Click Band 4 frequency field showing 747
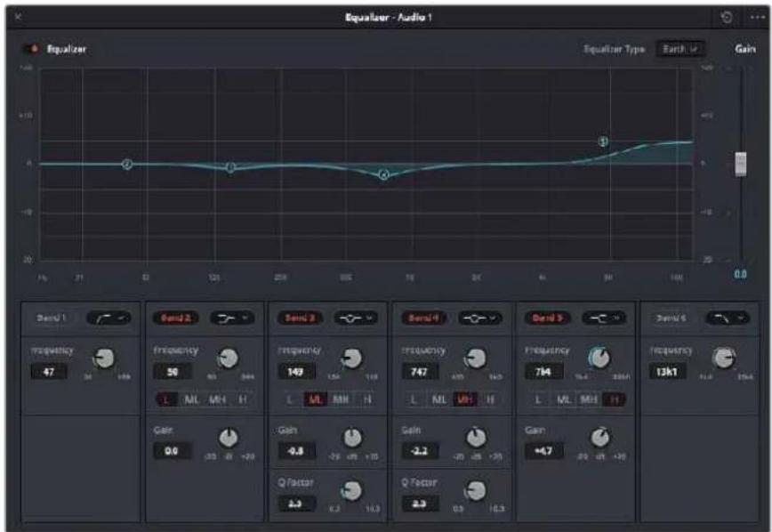 click(420, 371)
